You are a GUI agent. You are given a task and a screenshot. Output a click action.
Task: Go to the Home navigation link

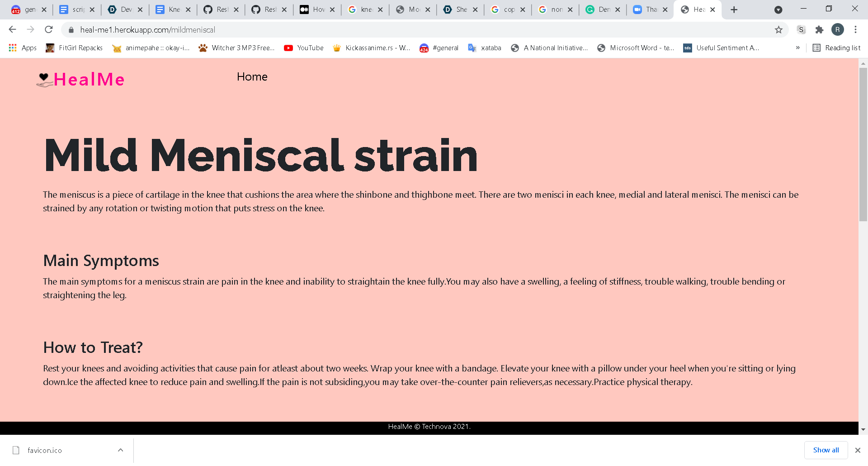(252, 77)
